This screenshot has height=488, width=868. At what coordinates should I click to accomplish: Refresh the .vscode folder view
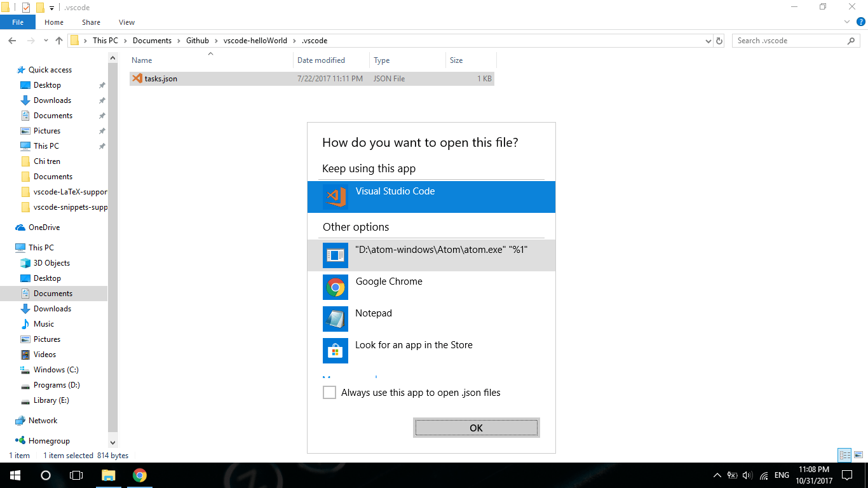pos(719,41)
